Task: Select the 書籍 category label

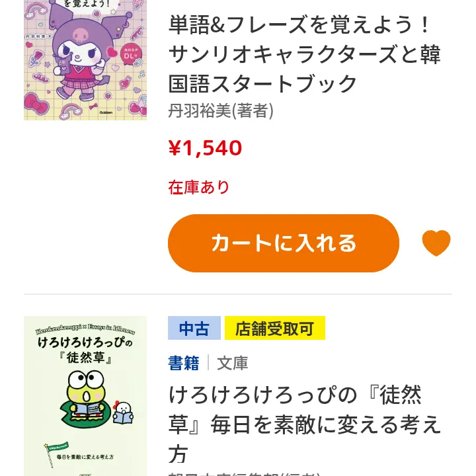Action: click(184, 362)
